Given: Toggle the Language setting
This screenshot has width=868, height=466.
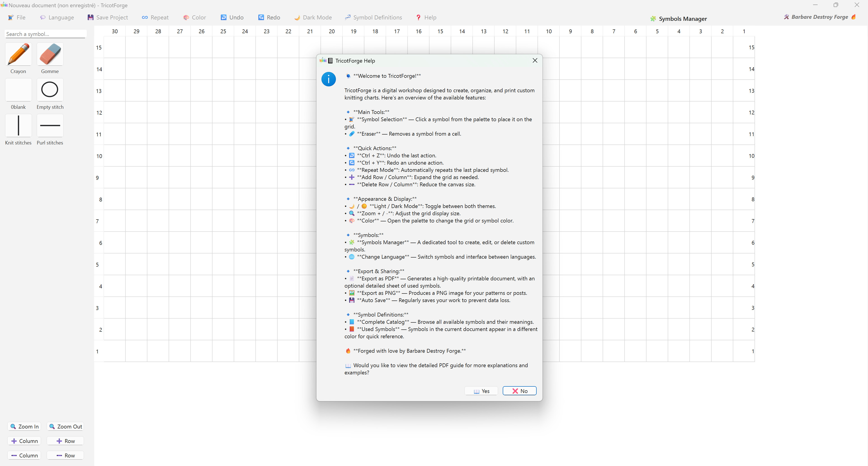Looking at the screenshot, I should (x=57, y=17).
